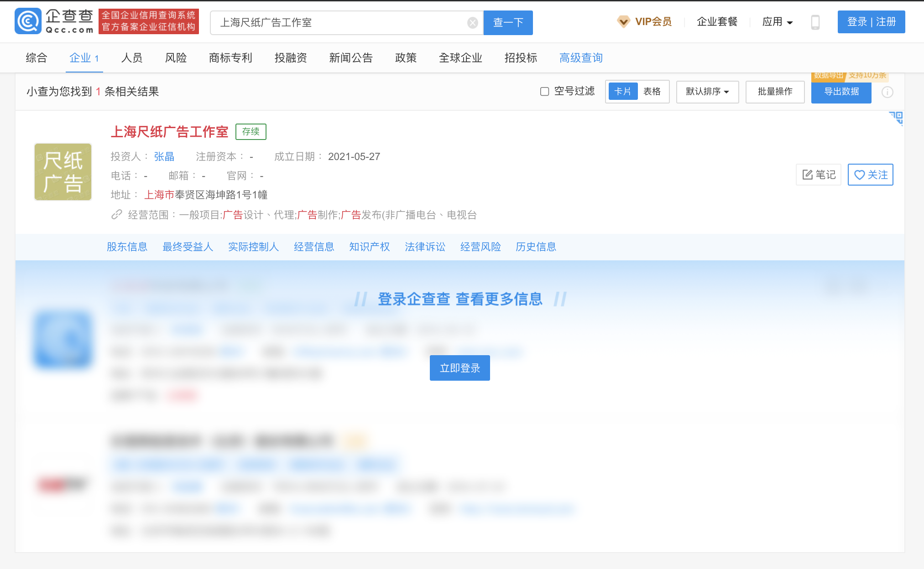The image size is (924, 569).
Task: Select the 卡片 view toggle
Action: coord(623,92)
